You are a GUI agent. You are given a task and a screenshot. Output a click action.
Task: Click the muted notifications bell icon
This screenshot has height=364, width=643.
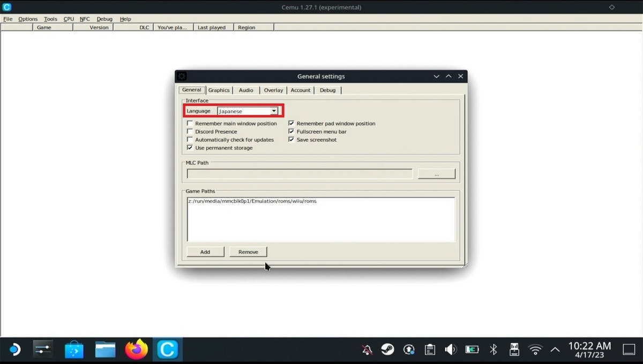click(x=367, y=350)
